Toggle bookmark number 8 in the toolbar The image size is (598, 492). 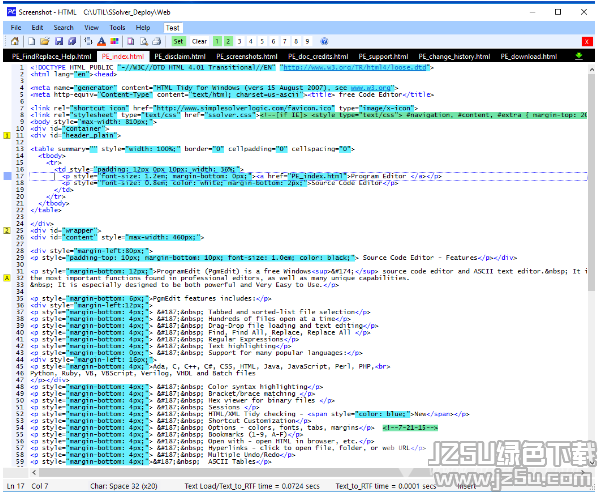(296, 41)
